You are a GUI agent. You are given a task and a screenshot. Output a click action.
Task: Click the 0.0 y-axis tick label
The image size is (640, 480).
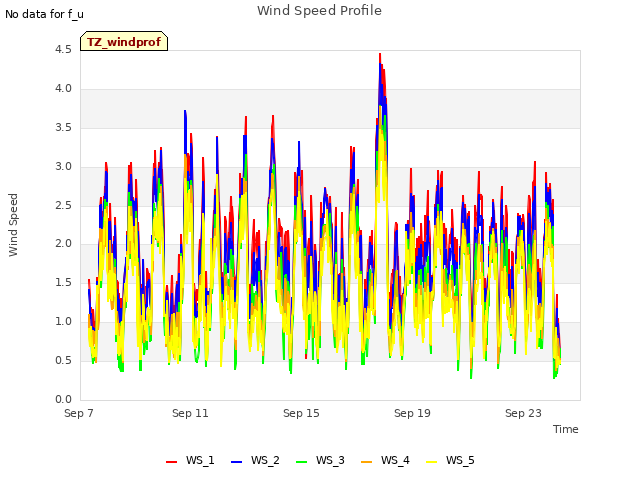[x=63, y=399]
